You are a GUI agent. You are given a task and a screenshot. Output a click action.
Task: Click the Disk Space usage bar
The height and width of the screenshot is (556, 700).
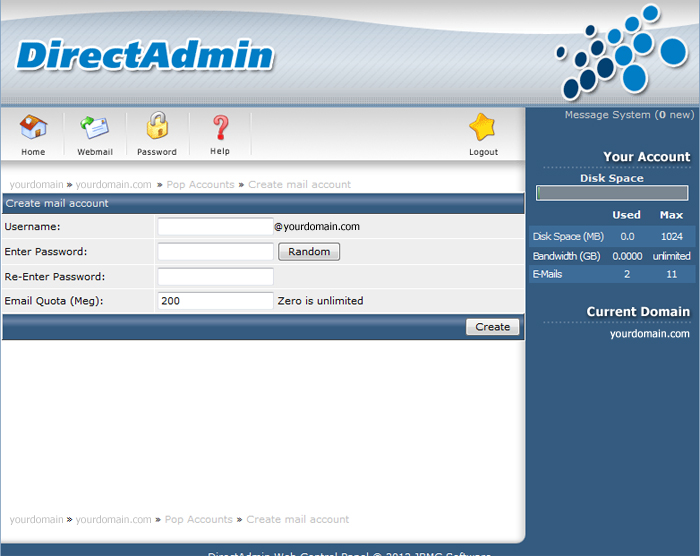(612, 193)
